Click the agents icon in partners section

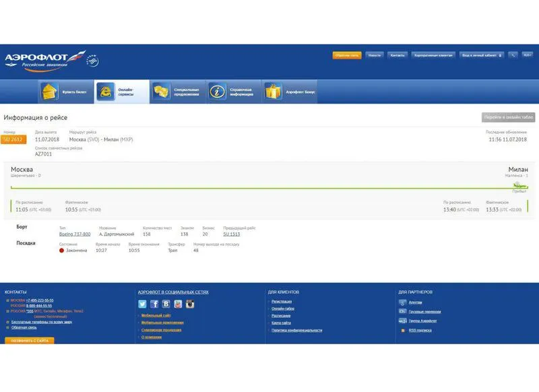[402, 302]
